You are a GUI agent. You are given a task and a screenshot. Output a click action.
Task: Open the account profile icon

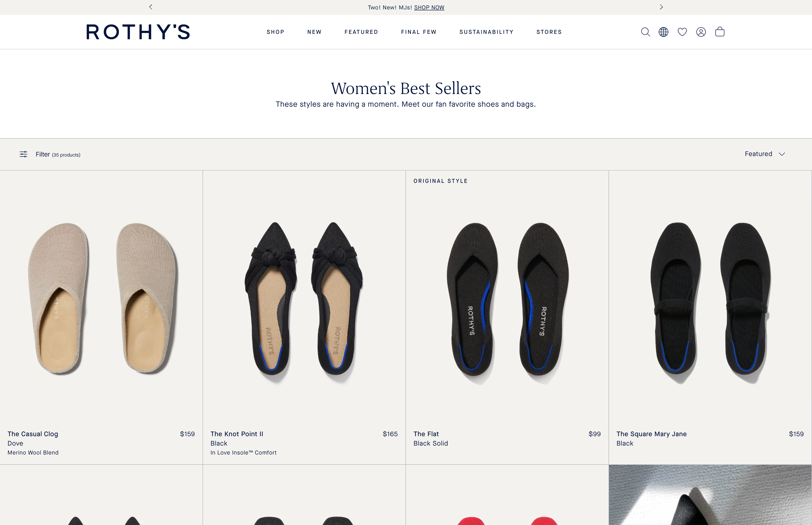[701, 32]
